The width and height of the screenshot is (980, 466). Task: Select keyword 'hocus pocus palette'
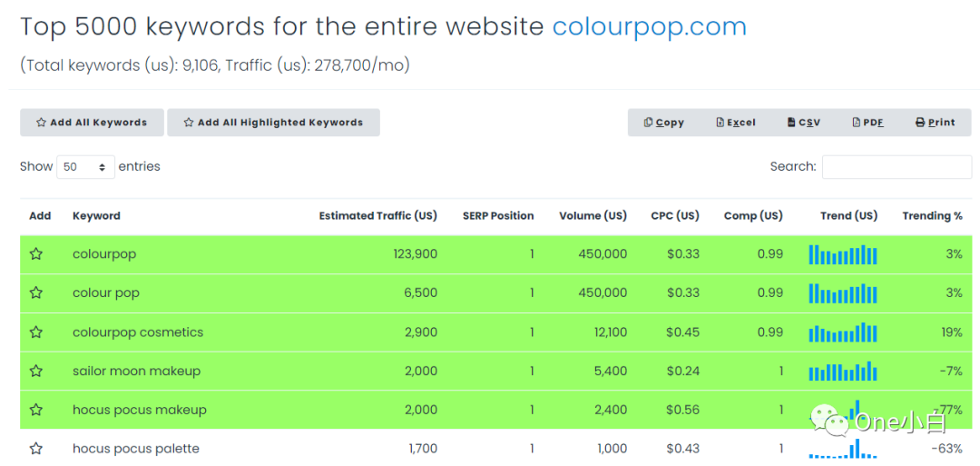point(135,449)
